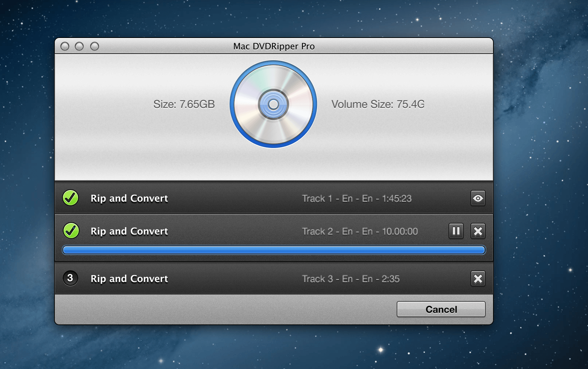This screenshot has height=369, width=588.
Task: Click the DVD disc icon
Action: (274, 104)
